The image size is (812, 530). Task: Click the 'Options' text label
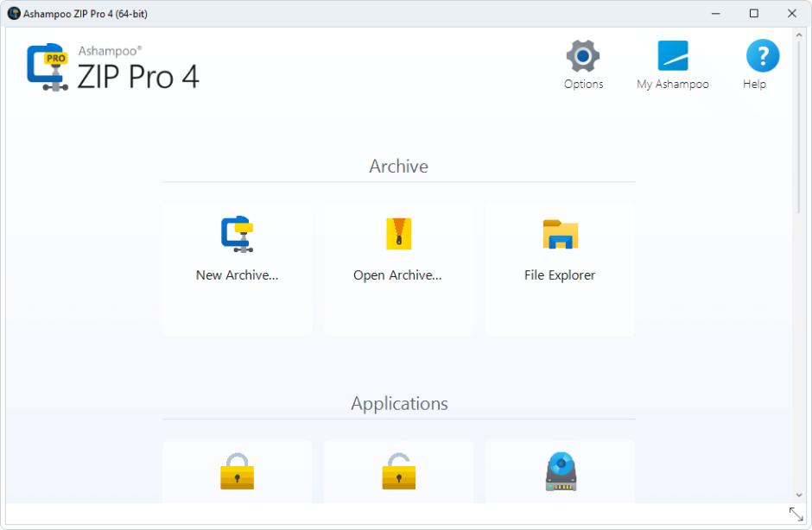pos(584,84)
